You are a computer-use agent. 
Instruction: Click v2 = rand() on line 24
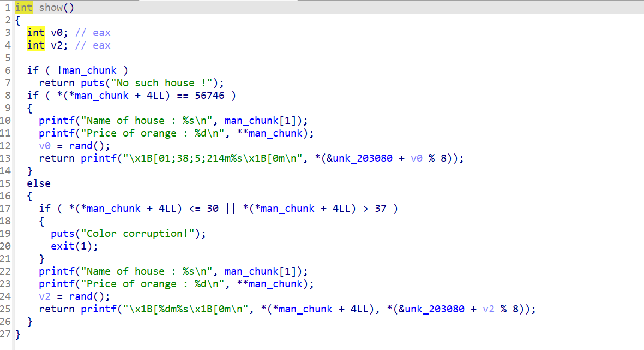pos(74,296)
